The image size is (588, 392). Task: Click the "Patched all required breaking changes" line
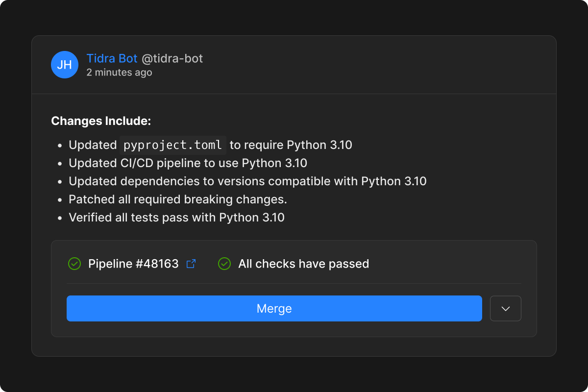click(x=177, y=199)
